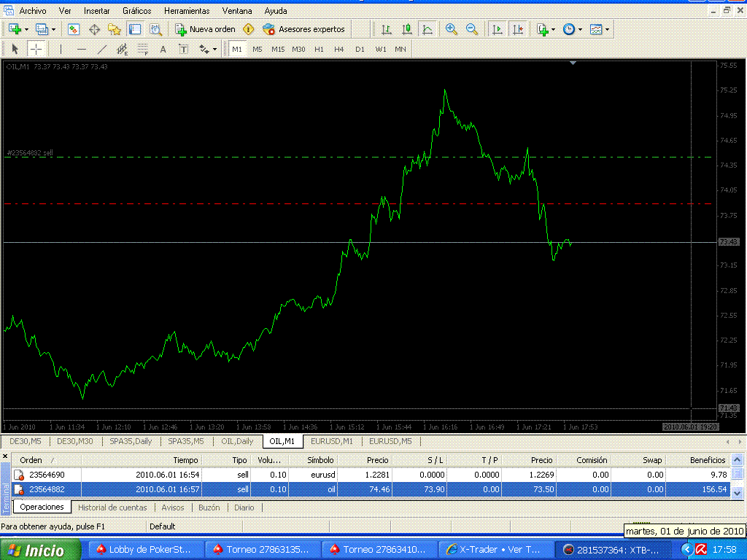Select the vertical line drawing tool

click(x=61, y=49)
